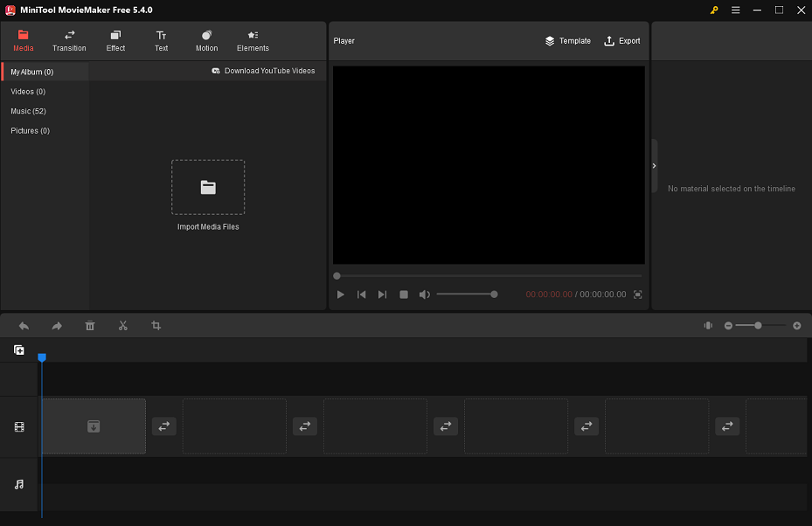
Task: Select My Album (0) category
Action: click(x=45, y=72)
